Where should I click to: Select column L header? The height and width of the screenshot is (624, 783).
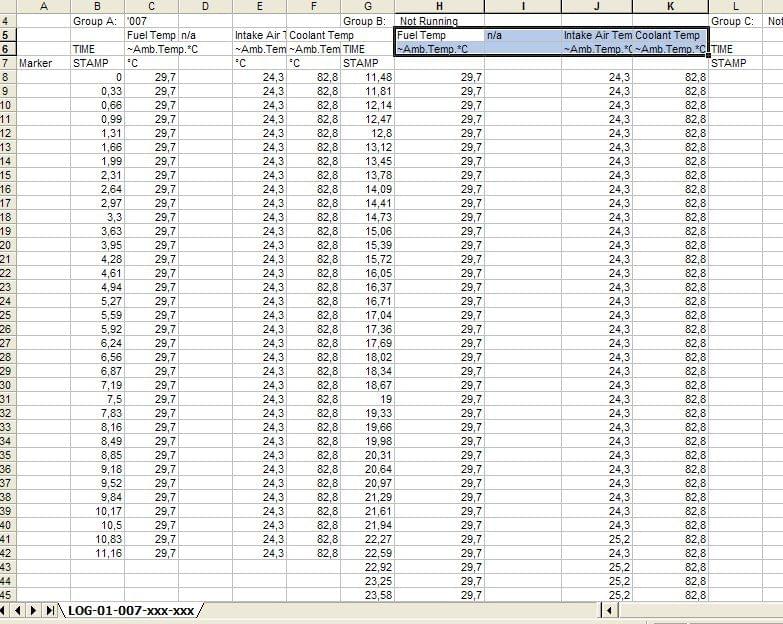(736, 6)
